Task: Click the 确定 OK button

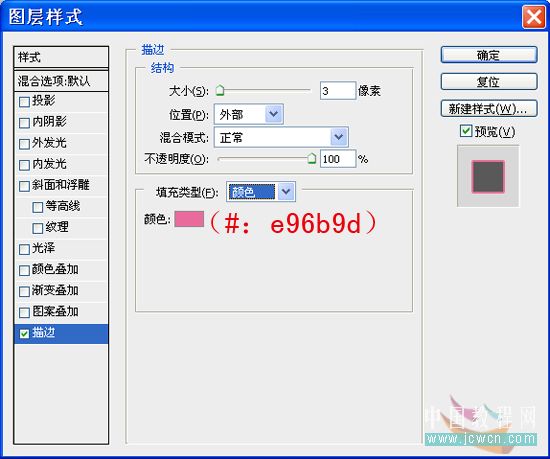Action: tap(489, 55)
